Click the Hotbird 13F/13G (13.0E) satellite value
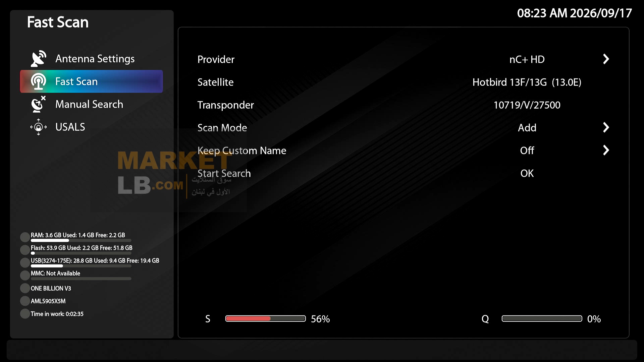Viewport: 644px width, 362px height. (527, 82)
